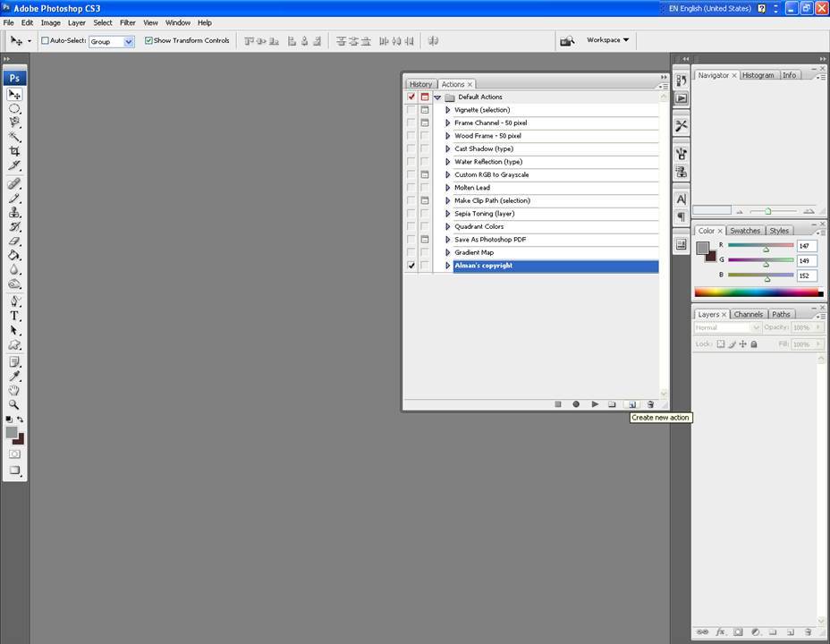Open the Workspace dropdown menu
The height and width of the screenshot is (644, 830).
tap(607, 39)
